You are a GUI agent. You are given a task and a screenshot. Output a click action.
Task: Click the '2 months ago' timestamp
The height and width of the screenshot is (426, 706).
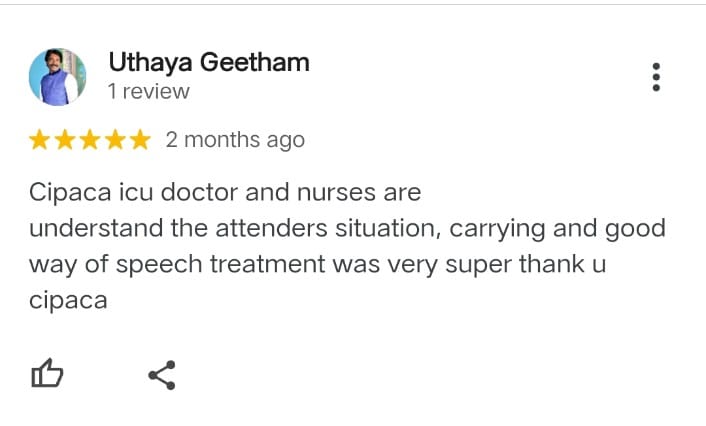click(x=235, y=140)
